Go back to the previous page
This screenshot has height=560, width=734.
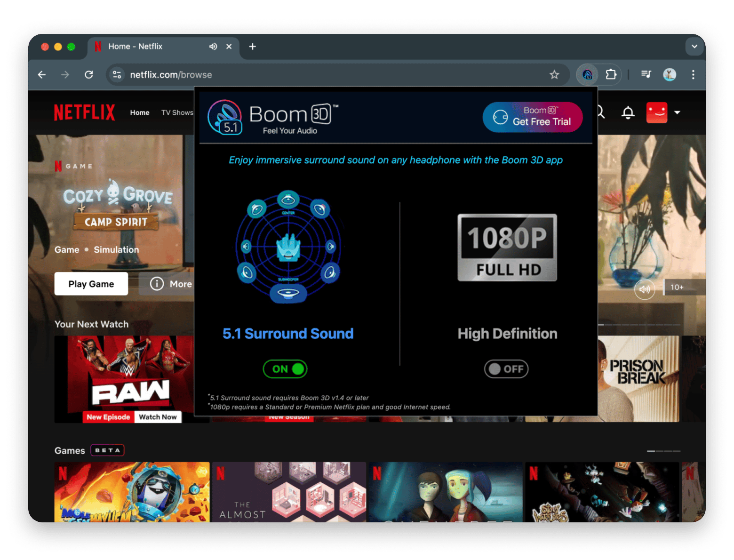coord(42,74)
